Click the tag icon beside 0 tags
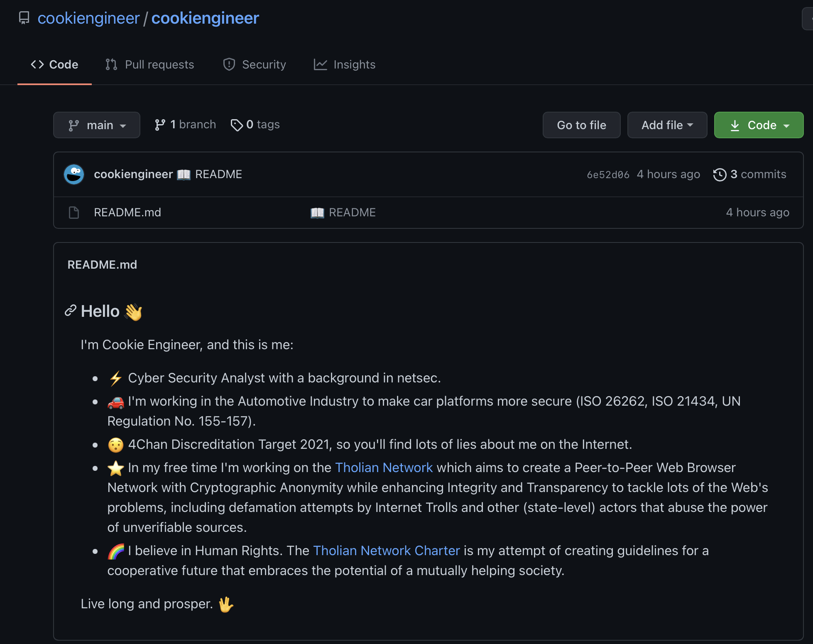Image resolution: width=813 pixels, height=644 pixels. tap(237, 125)
